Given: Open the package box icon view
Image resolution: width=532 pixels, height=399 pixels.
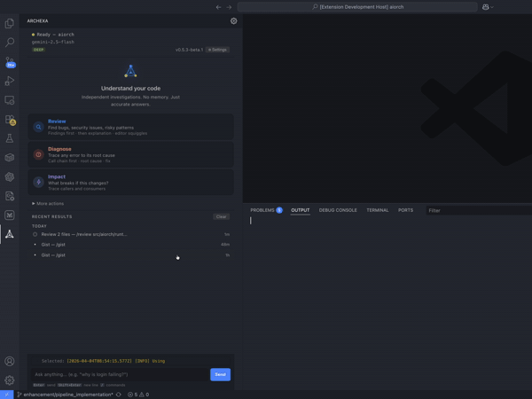Looking at the screenshot, I should pos(10,158).
